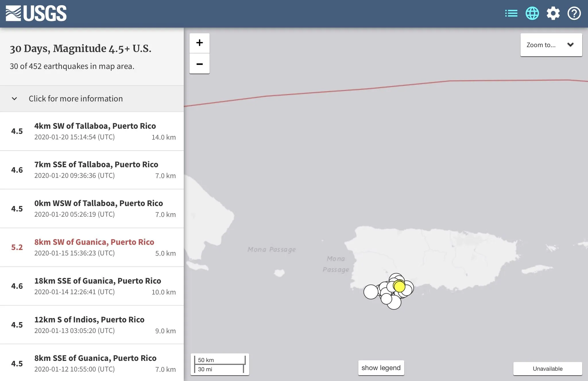Zoom out the map with minus button
Viewport: 588px width, 381px height.
pos(200,64)
